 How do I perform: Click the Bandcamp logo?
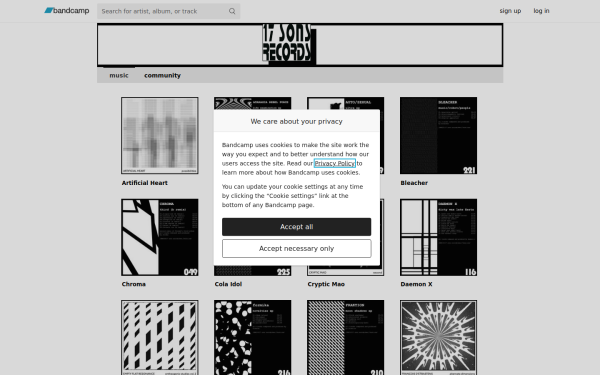[x=67, y=11]
